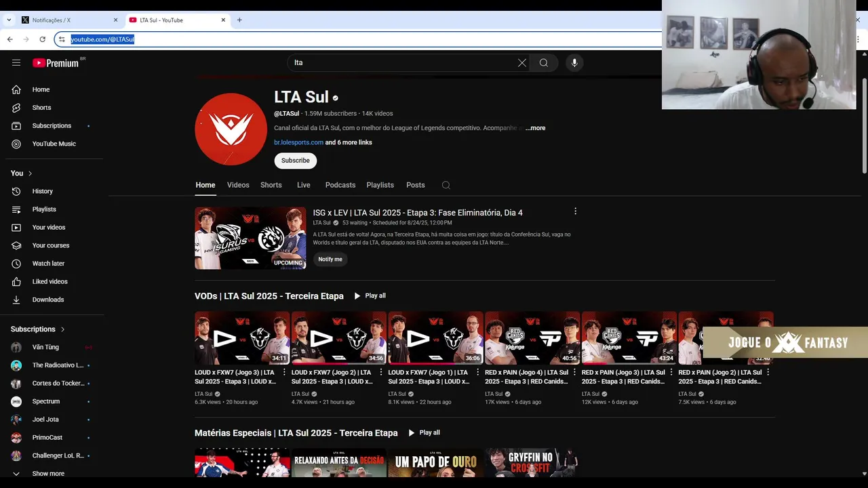Click the LTA Sul channel avatar

point(231,129)
